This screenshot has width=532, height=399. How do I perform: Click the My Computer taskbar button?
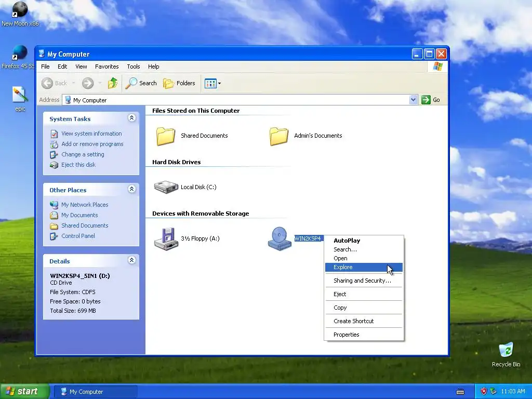(x=96, y=392)
